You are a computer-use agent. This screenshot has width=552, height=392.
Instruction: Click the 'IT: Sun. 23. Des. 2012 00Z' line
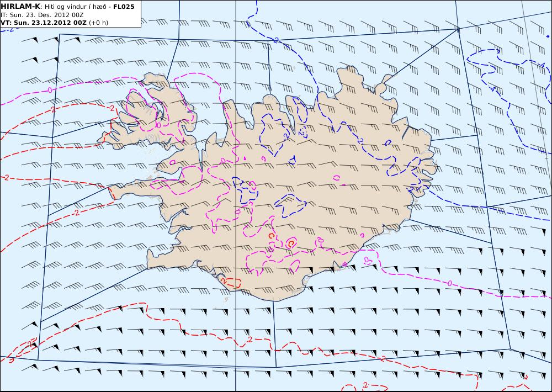[43, 15]
